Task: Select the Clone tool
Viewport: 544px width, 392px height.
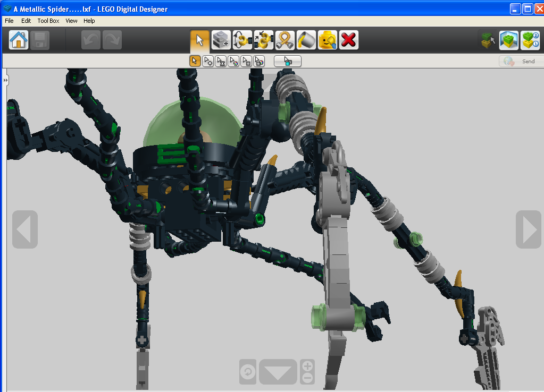Action: point(221,39)
